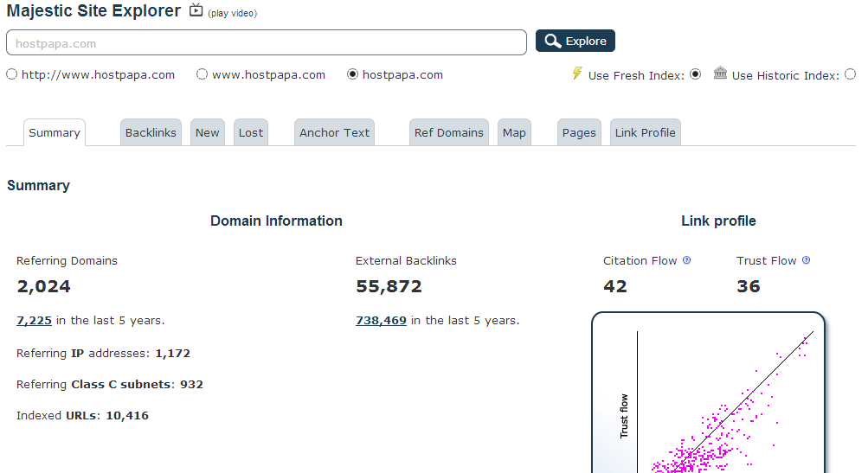Viewport: 868px width, 473px height.
Task: Select the www.hostpapa.com radio option
Action: [x=202, y=74]
